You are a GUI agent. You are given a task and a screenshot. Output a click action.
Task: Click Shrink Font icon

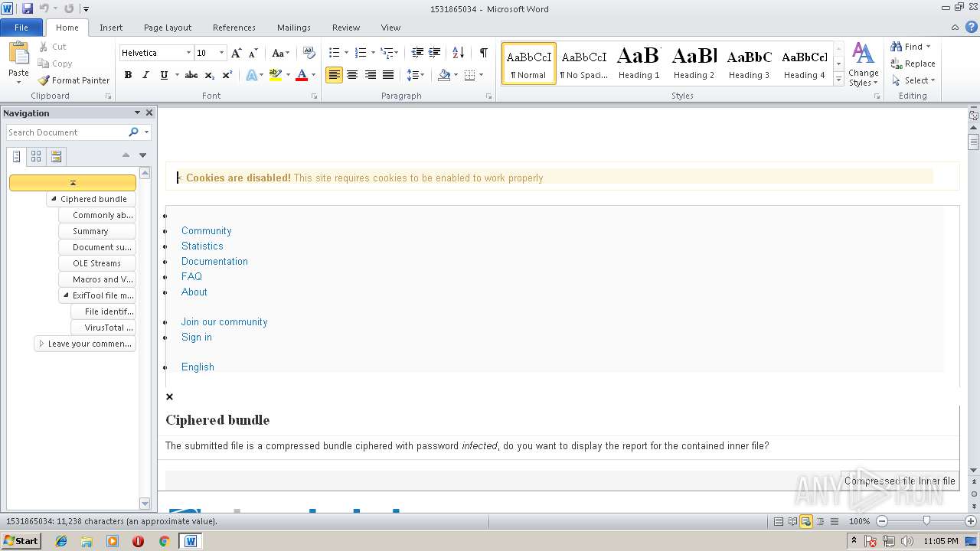pyautogui.click(x=253, y=53)
